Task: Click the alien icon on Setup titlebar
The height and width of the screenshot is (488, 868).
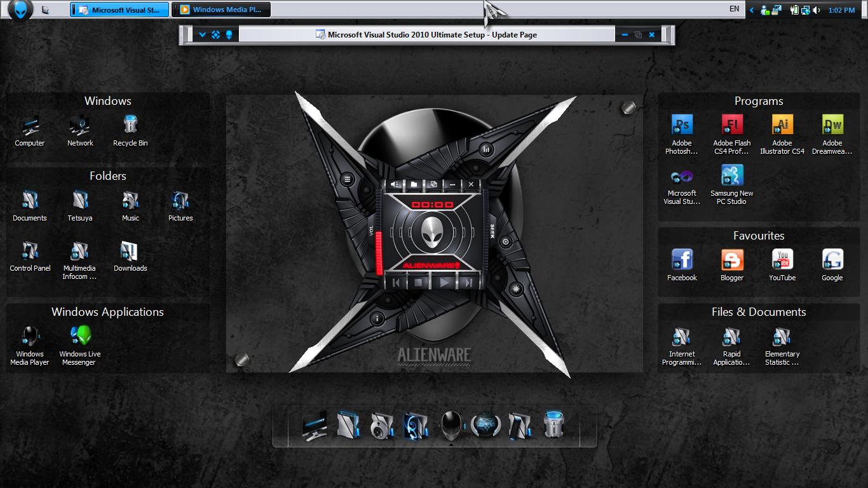Action: 229,35
